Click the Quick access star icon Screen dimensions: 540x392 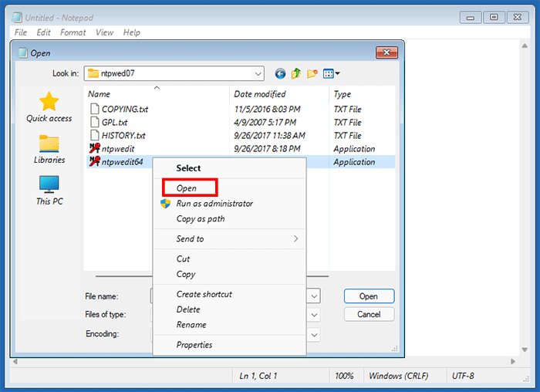click(x=49, y=101)
